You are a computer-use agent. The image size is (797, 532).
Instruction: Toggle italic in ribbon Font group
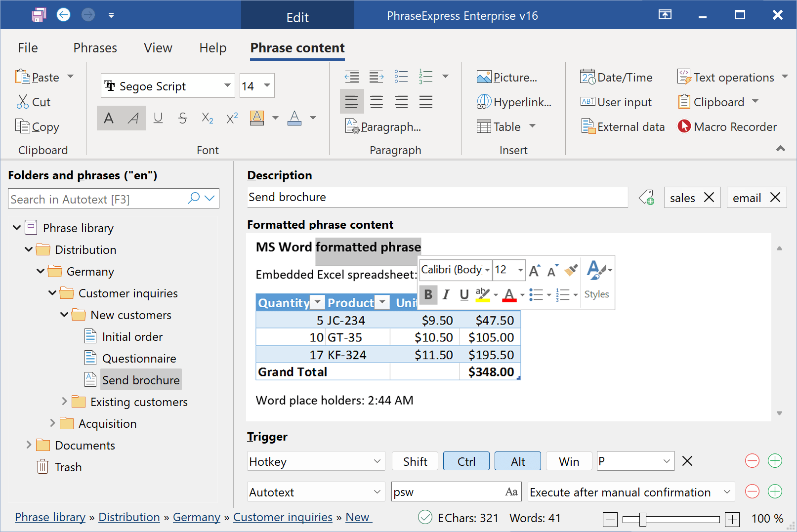point(133,118)
